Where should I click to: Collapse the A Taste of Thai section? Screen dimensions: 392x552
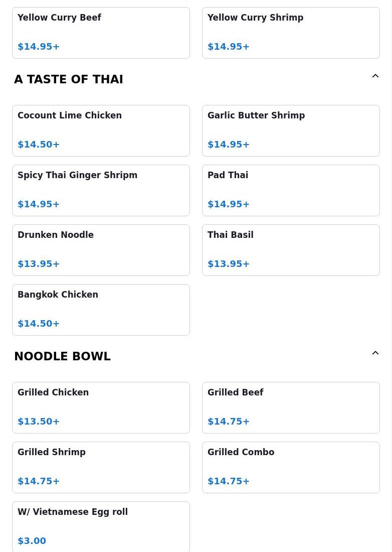375,76
